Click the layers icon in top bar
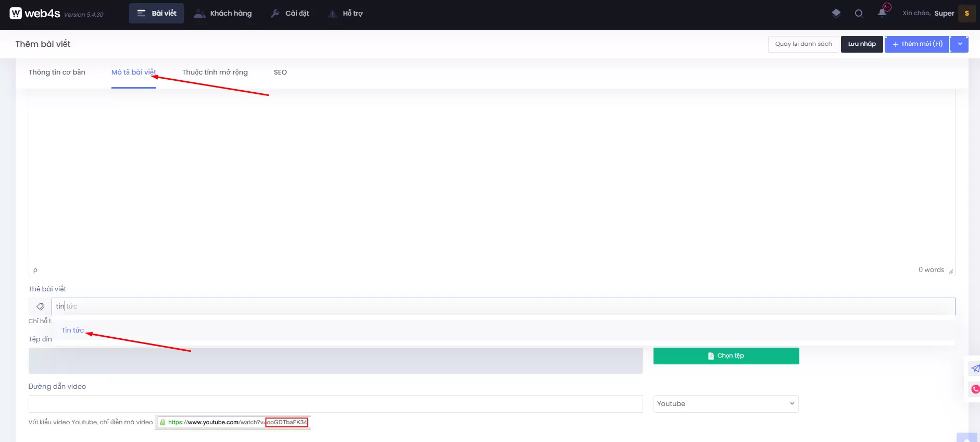Viewport: 980px width, 442px height. (x=836, y=13)
